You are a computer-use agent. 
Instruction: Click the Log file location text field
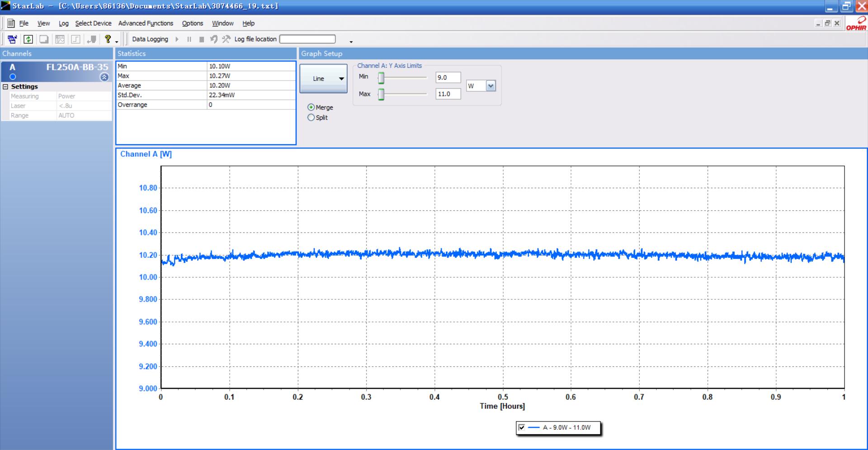coord(307,39)
